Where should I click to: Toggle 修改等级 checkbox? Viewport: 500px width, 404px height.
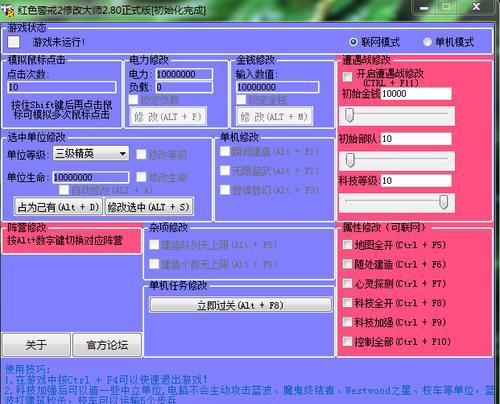click(141, 154)
